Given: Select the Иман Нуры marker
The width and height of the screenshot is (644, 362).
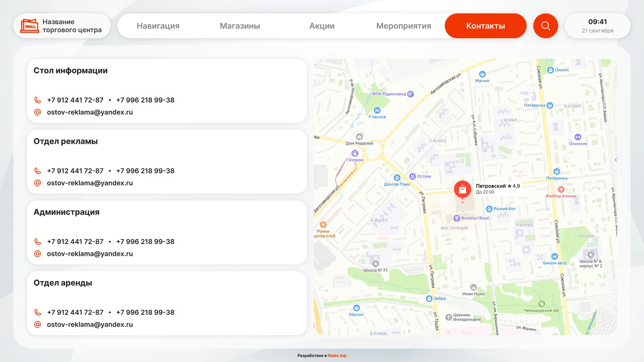Looking at the screenshot, I should [473, 287].
